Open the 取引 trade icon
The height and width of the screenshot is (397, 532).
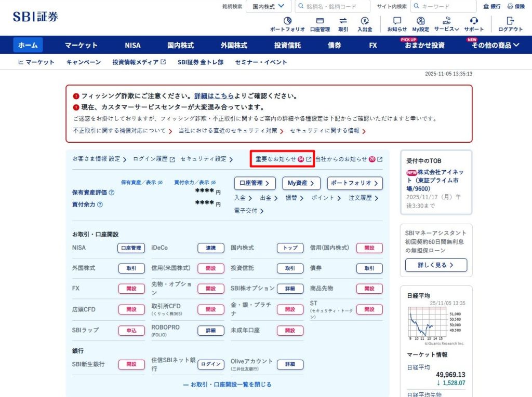[343, 21]
